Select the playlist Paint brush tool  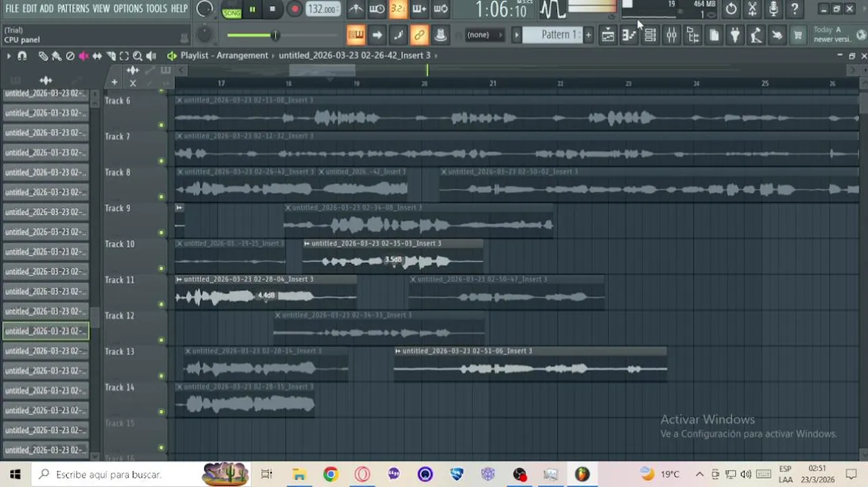click(56, 56)
